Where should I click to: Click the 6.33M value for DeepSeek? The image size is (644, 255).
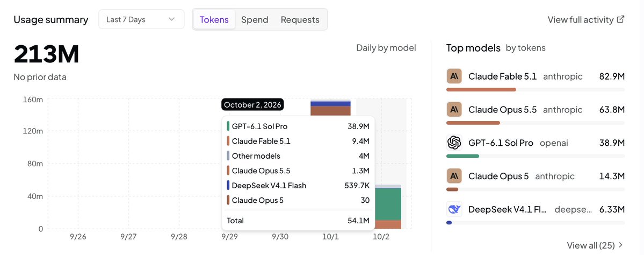612,209
